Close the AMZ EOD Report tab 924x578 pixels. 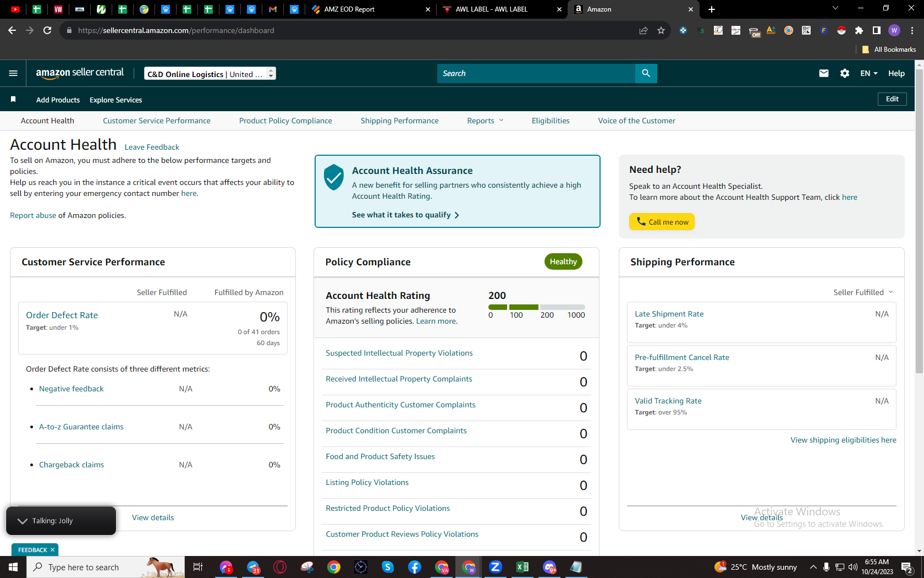[428, 9]
